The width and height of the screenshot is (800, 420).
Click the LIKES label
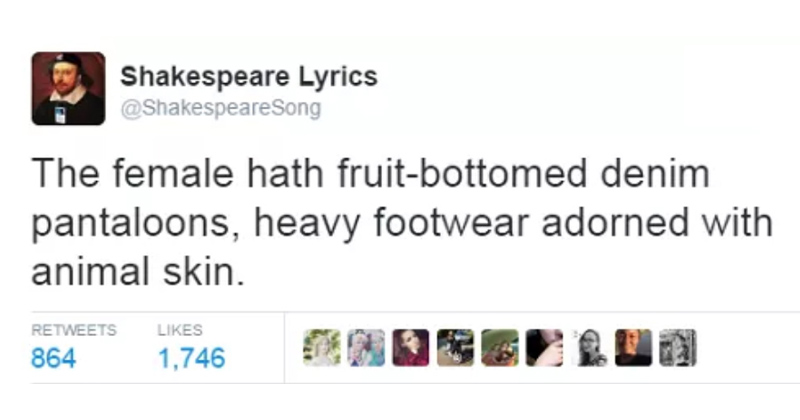[x=180, y=329]
